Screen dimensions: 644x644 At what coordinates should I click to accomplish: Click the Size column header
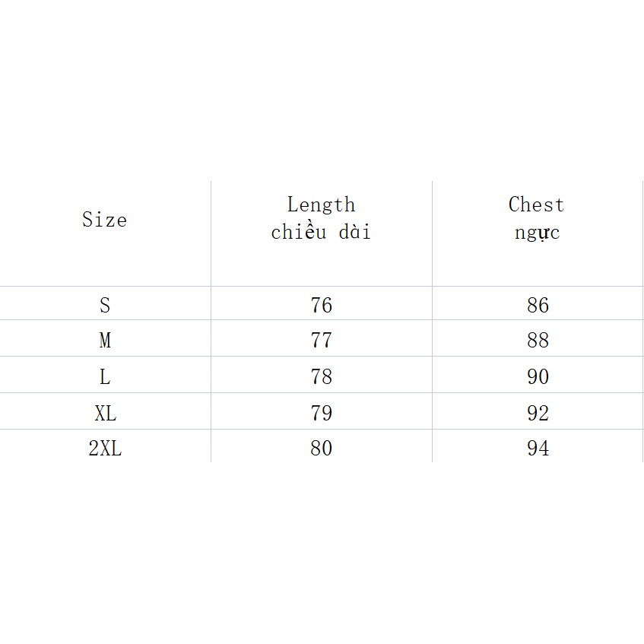[104, 220]
